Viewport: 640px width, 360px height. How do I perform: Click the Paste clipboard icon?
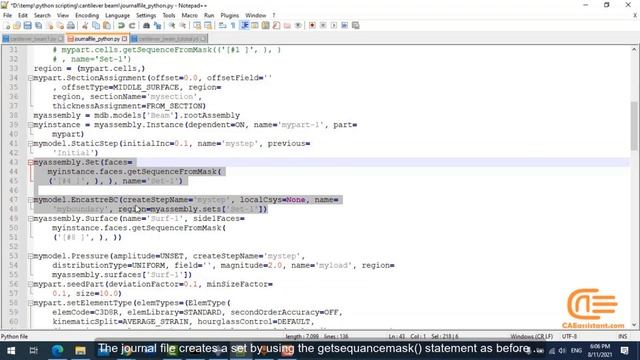[x=107, y=26]
